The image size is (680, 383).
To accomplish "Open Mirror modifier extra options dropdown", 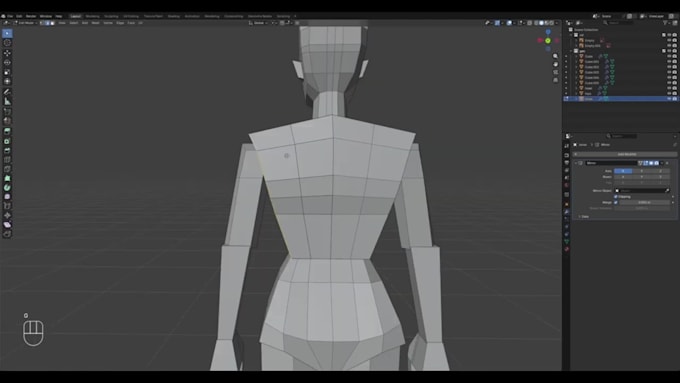I will click(x=662, y=163).
